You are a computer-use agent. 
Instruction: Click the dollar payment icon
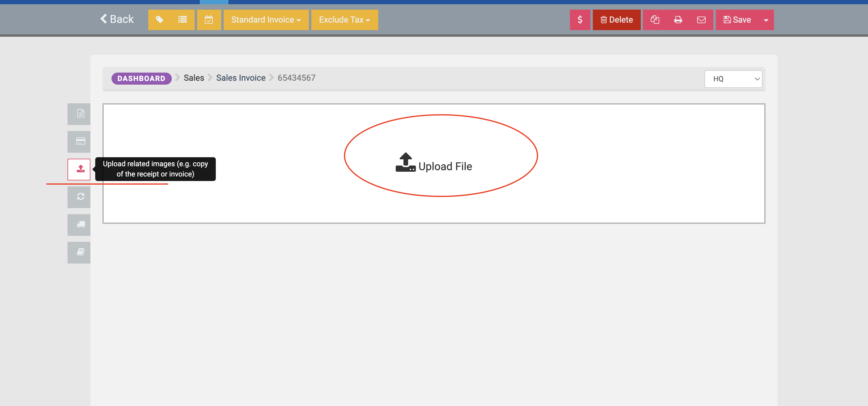click(x=580, y=20)
